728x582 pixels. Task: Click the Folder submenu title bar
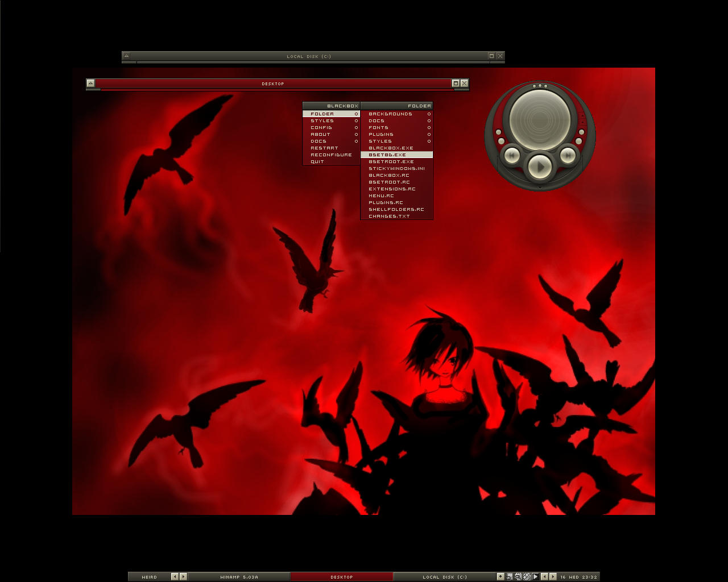point(396,106)
